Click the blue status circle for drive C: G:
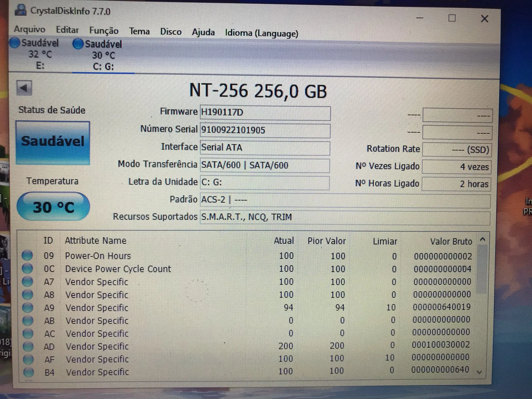The image size is (532, 399). click(x=78, y=44)
